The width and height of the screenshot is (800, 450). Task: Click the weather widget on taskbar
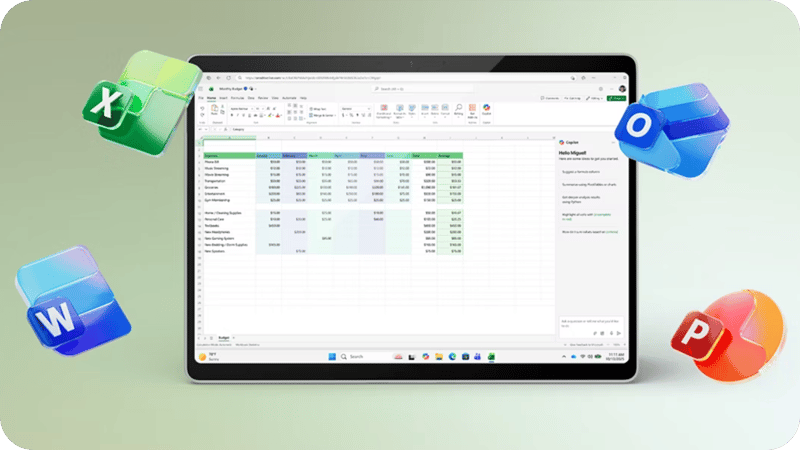(210, 357)
